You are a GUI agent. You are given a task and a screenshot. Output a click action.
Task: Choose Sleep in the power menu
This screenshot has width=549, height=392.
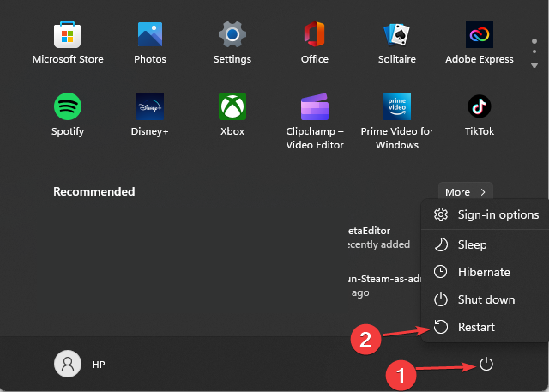[x=486, y=244]
